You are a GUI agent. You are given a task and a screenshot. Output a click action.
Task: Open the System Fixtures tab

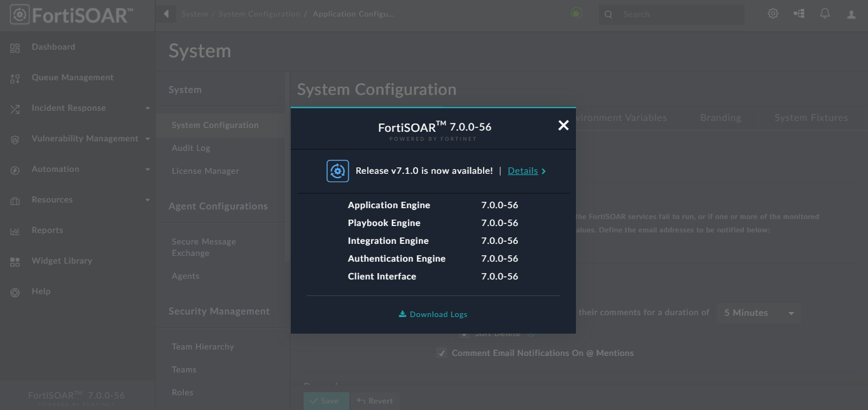click(811, 117)
